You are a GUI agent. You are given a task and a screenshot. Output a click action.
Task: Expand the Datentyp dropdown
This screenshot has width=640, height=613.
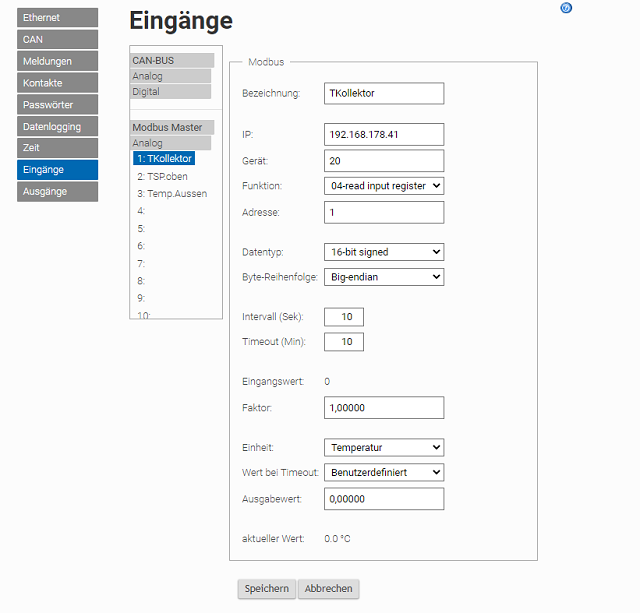pos(384,252)
